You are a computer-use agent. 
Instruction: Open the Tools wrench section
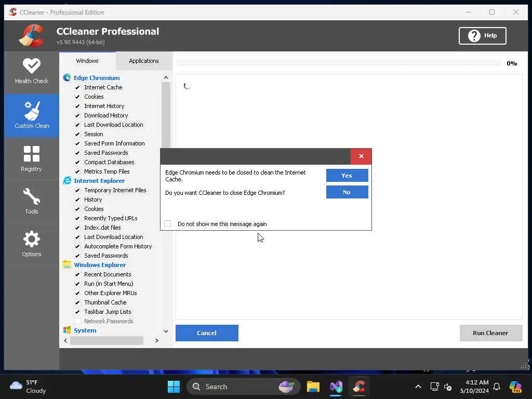(32, 201)
